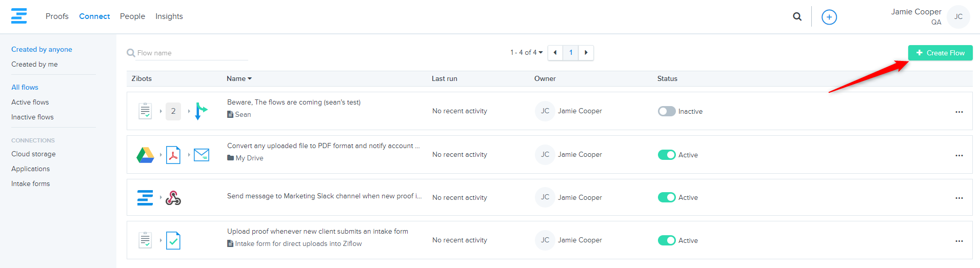Click the circled plus icon in header
The width and height of the screenshot is (980, 268).
829,17
